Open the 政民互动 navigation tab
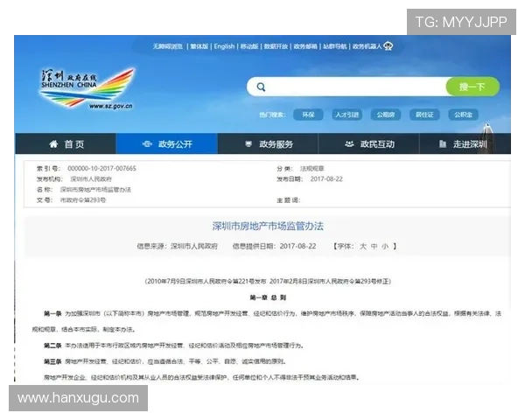525x420 pixels. [x=368, y=144]
